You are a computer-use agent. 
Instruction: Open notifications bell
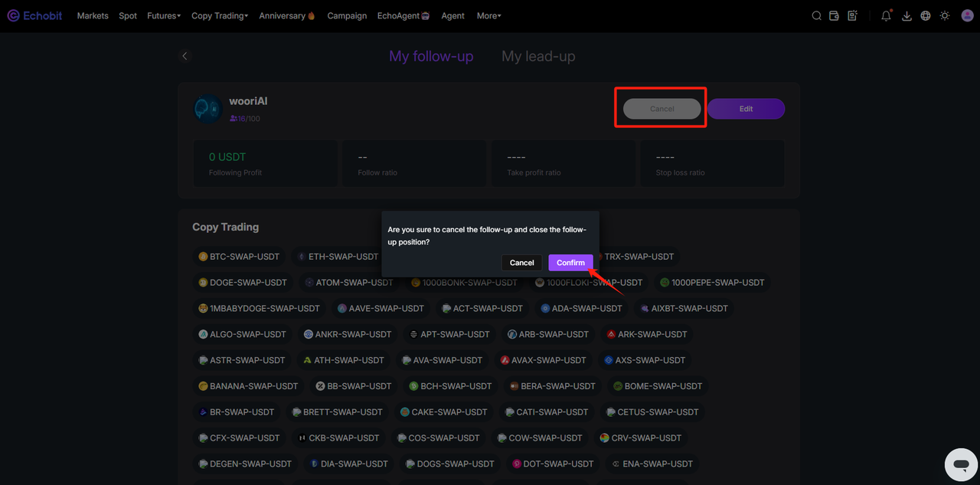(x=887, y=15)
